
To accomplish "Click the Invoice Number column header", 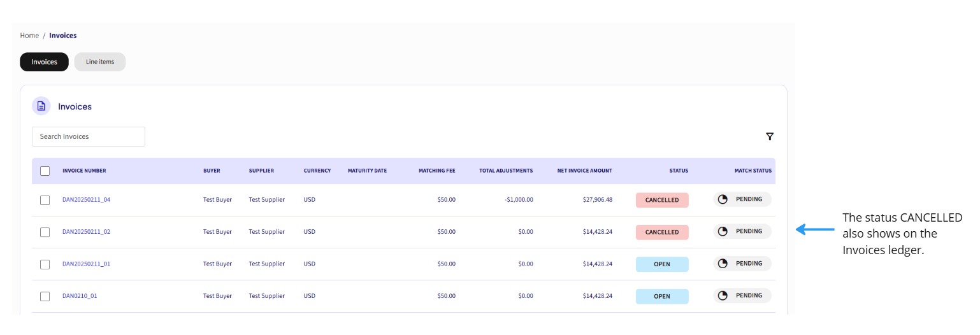I will 84,171.
